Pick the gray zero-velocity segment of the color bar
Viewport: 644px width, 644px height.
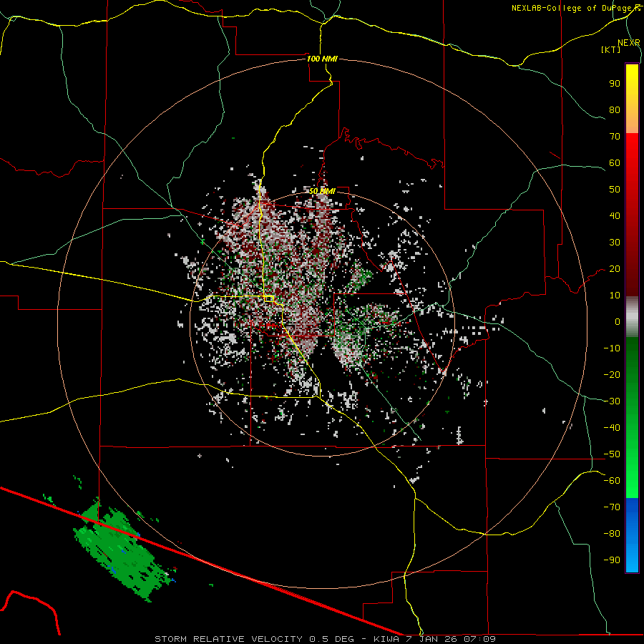click(x=632, y=316)
